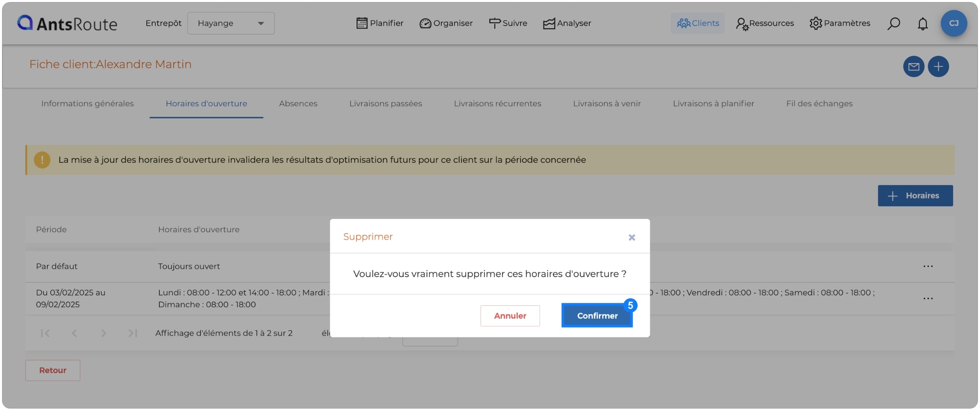Open the Entrepôt Hayange dropdown
This screenshot has width=980, height=411.
[231, 23]
